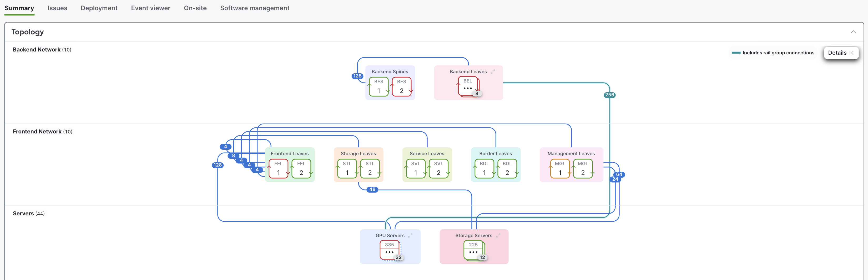
Task: Open the BEL stacked backend leaves node
Action: (467, 86)
